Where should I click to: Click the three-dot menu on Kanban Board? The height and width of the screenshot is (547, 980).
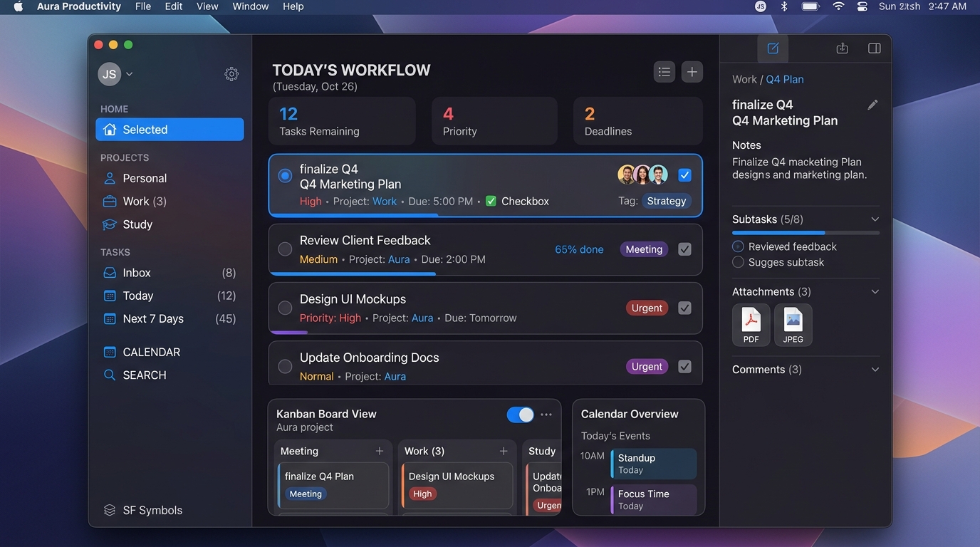point(546,415)
